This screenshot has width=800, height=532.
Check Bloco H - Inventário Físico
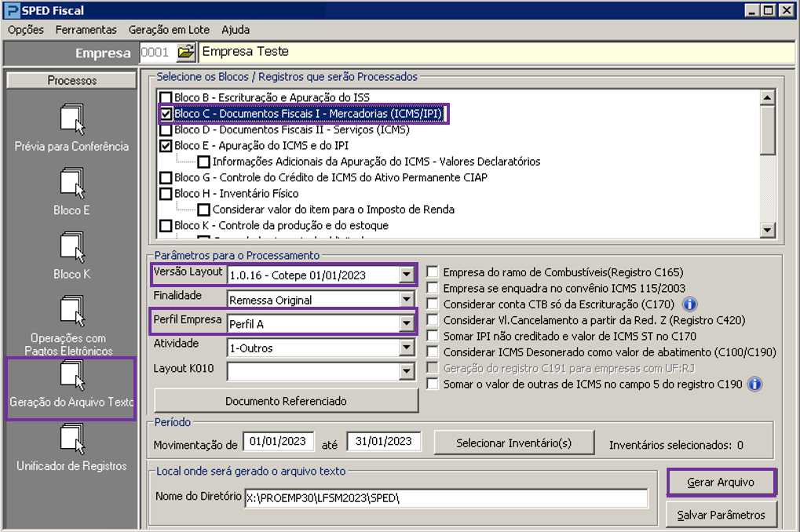pyautogui.click(x=166, y=194)
